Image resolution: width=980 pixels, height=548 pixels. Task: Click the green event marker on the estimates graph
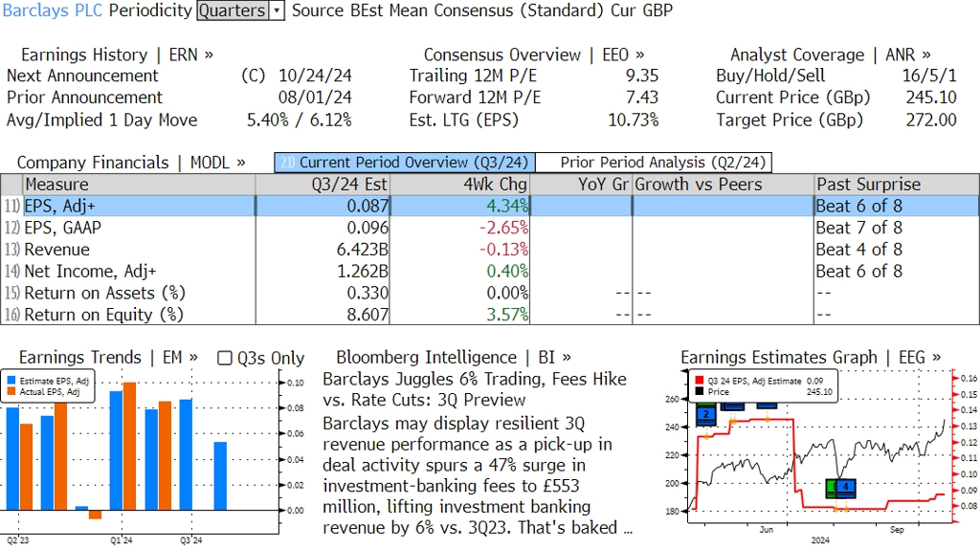coord(831,488)
